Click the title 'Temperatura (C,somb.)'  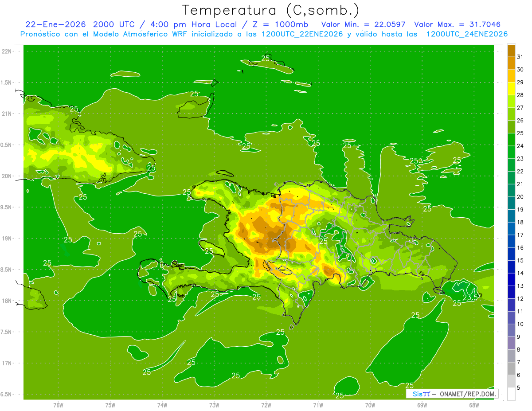point(270,10)
